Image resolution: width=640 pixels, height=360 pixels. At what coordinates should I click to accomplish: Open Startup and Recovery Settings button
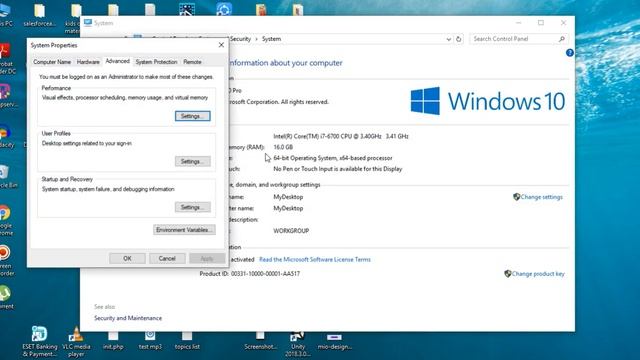(193, 207)
